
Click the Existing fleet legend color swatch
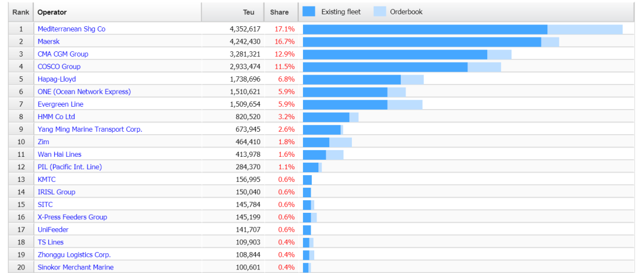coord(309,11)
